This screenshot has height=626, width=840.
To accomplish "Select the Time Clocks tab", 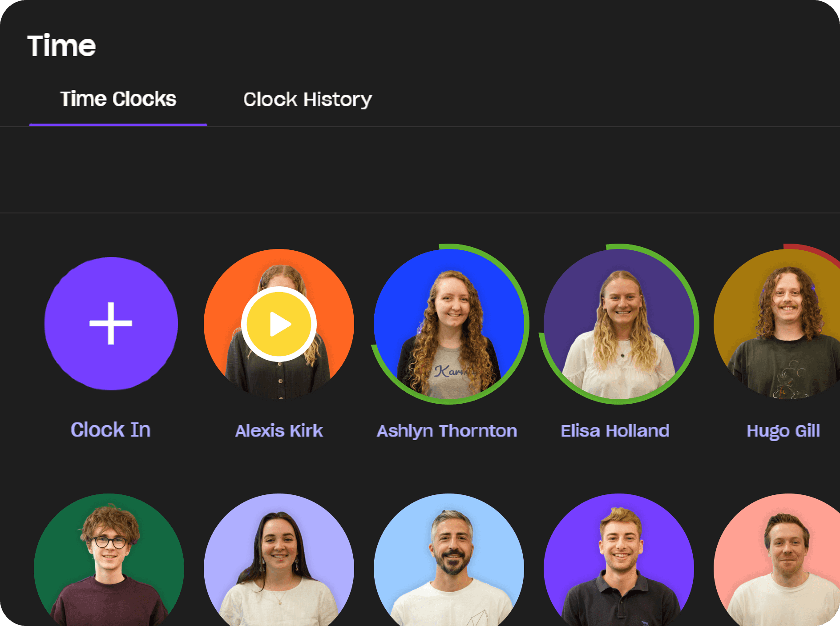I will (118, 99).
